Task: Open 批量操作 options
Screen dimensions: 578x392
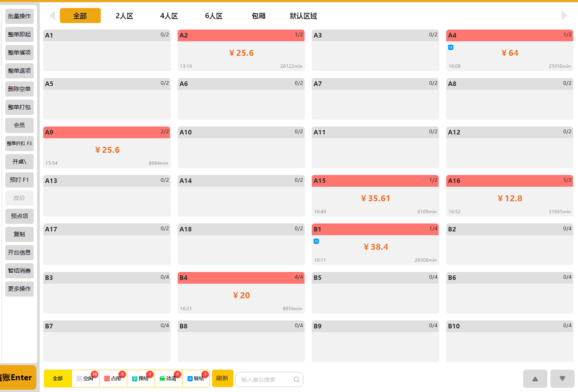Action: [19, 16]
